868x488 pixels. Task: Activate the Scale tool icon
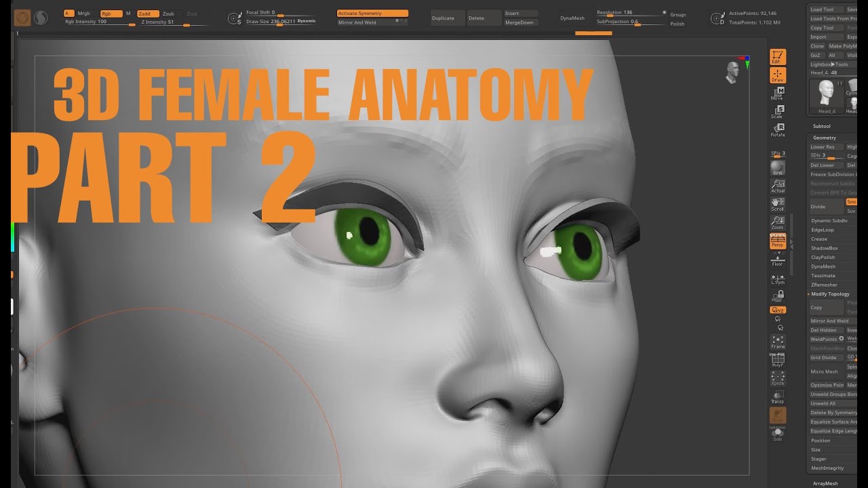tap(777, 112)
